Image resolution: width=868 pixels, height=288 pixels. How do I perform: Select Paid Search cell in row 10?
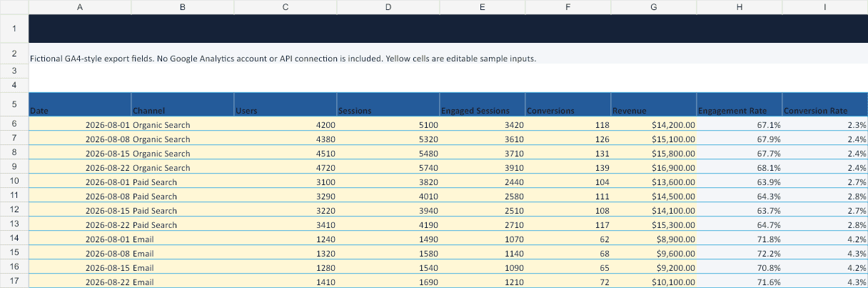183,182
